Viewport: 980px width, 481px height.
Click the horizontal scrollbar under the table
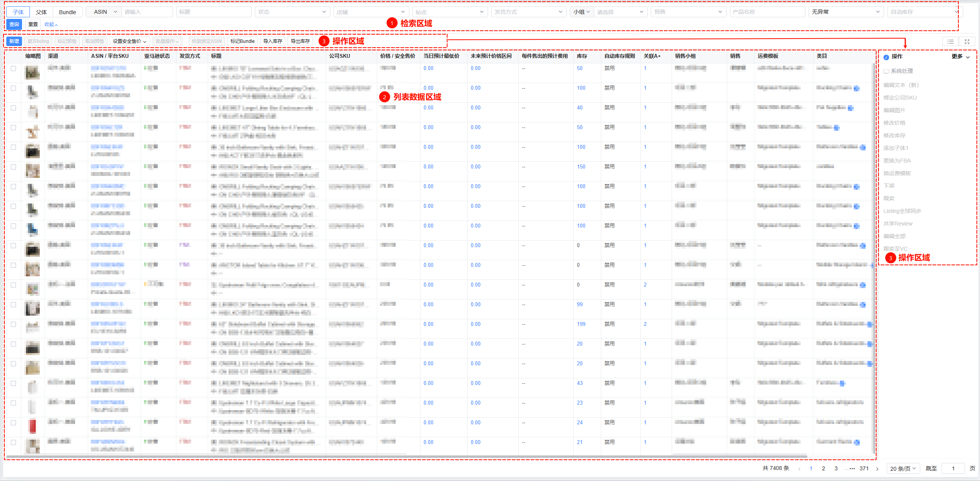click(407, 457)
